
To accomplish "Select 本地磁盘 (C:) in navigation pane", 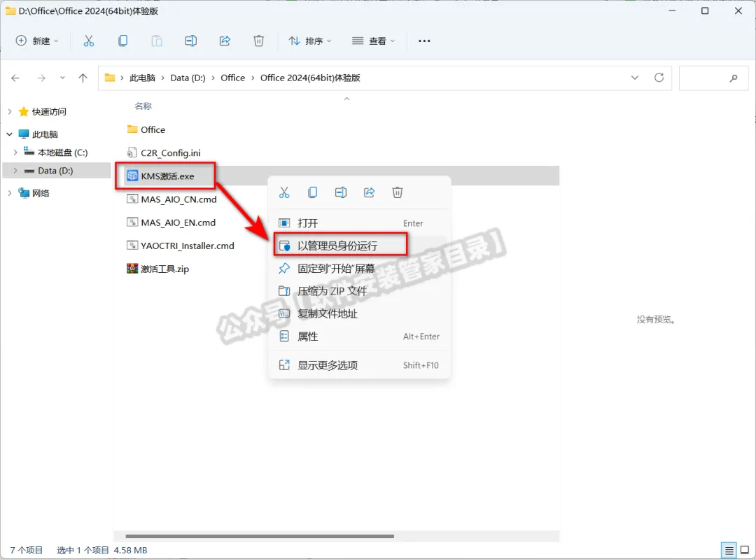I will tap(63, 153).
